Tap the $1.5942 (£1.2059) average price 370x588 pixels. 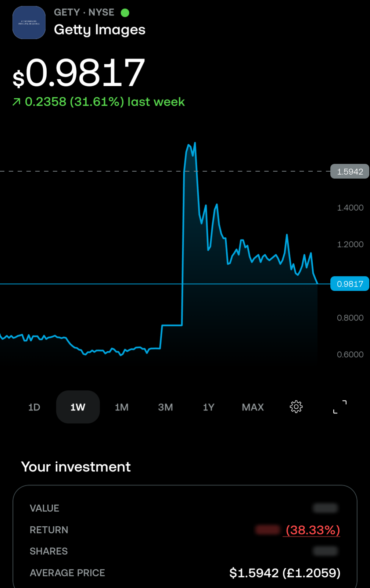coord(285,573)
